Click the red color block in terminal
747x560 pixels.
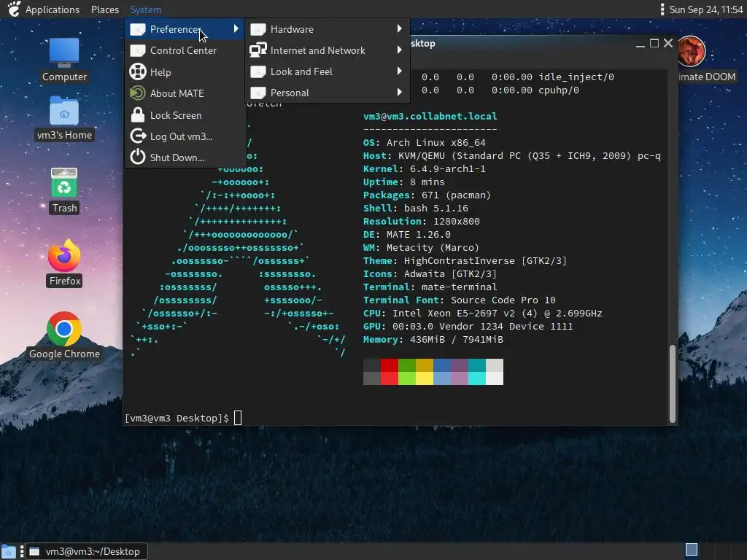click(x=390, y=365)
